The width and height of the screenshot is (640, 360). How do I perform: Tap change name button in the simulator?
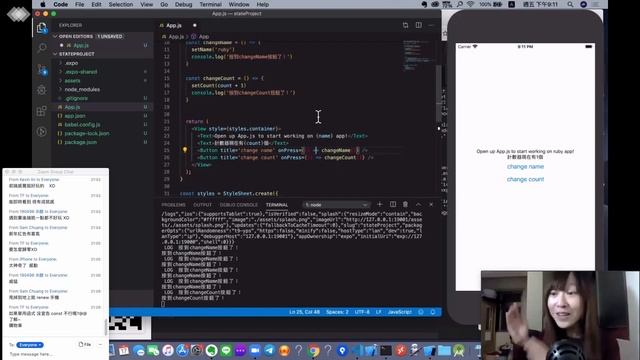pyautogui.click(x=525, y=167)
